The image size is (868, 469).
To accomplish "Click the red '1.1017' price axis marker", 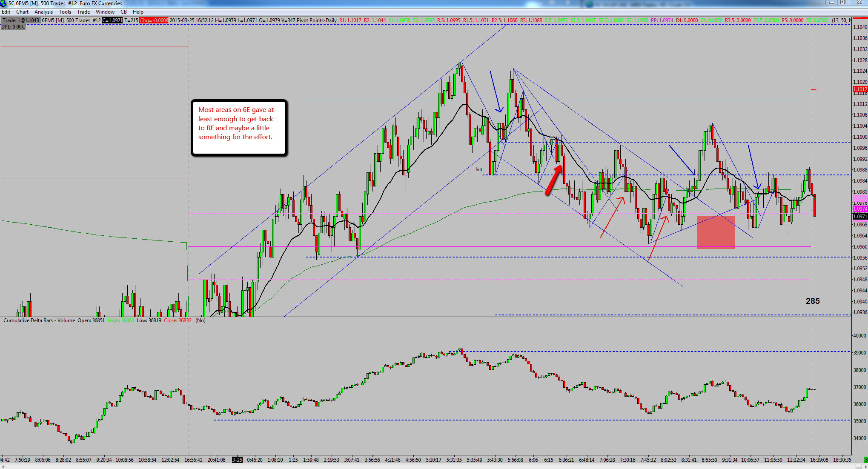I will 860,89.
